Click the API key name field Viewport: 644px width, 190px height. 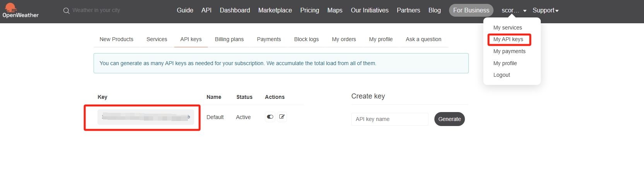pos(389,119)
